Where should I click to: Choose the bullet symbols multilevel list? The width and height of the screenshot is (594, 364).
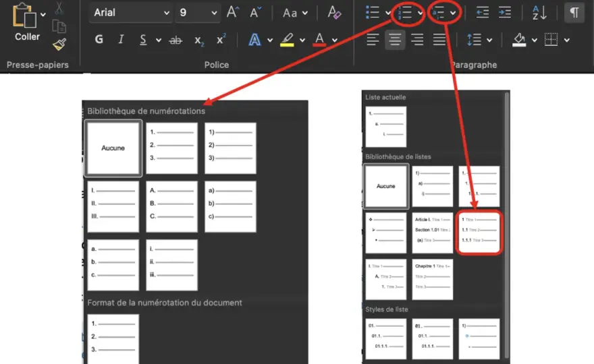coord(386,233)
